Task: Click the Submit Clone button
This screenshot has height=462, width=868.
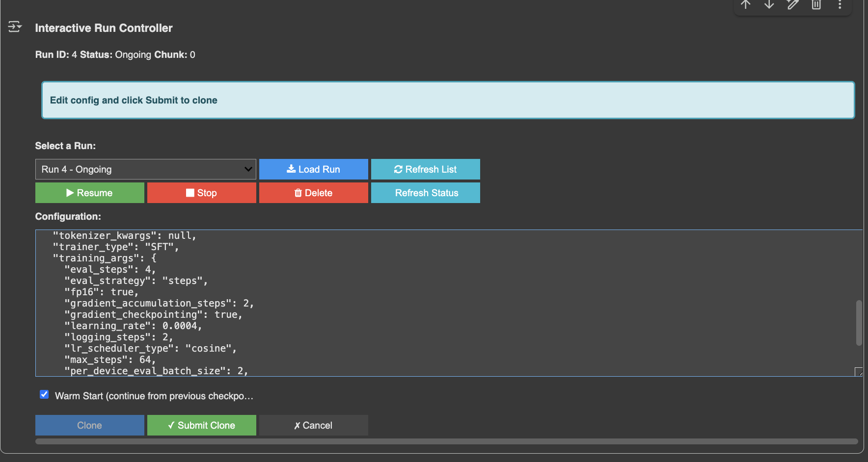Action: pyautogui.click(x=201, y=425)
